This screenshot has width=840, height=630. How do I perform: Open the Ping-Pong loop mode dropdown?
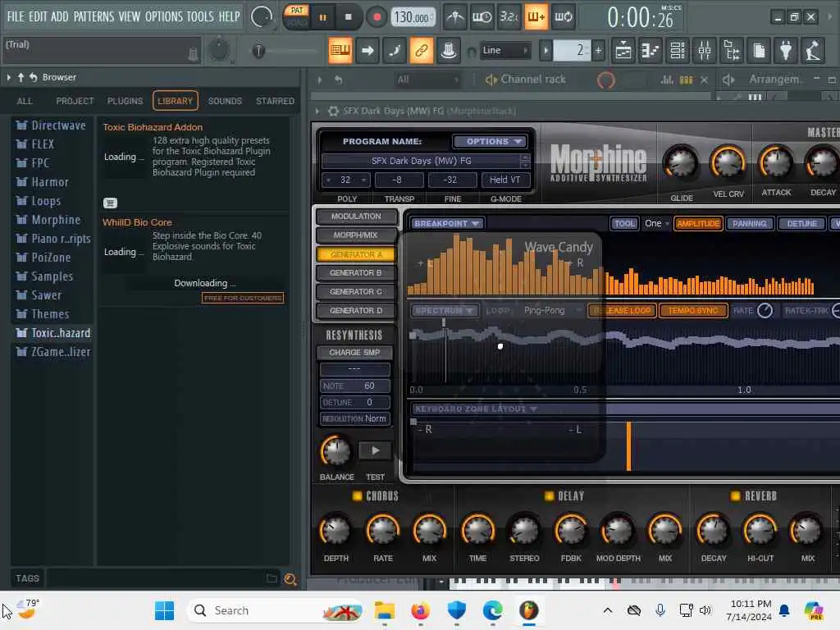pos(552,311)
